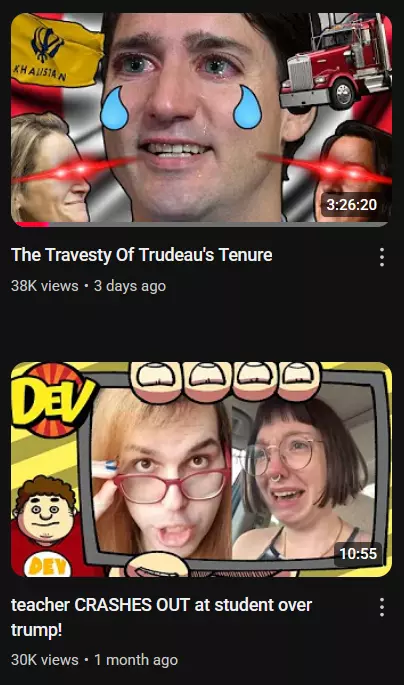Click the 1 month ago label
The width and height of the screenshot is (404, 685).
click(x=136, y=660)
